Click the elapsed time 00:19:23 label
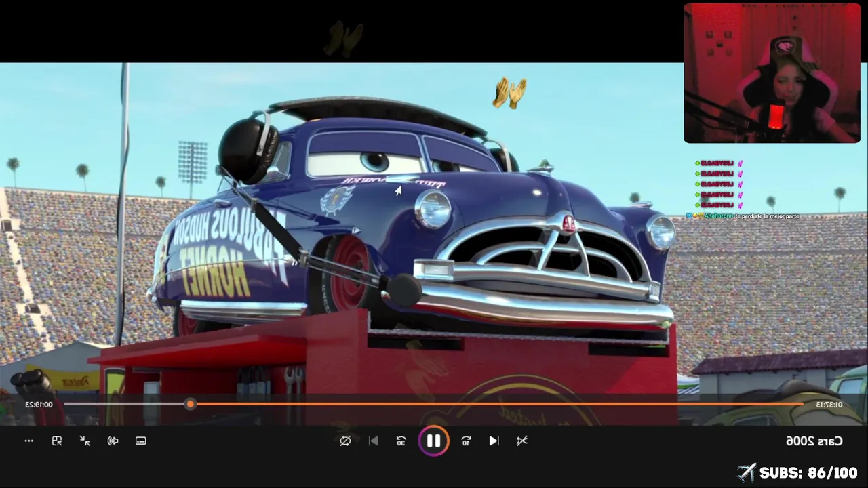868x488 pixels. tap(39, 405)
